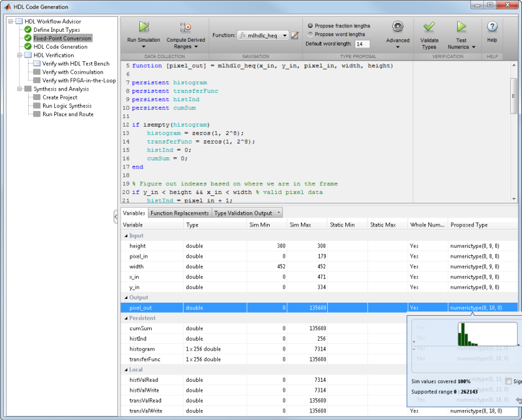Click the Validate Types checkmark icon

(429, 27)
